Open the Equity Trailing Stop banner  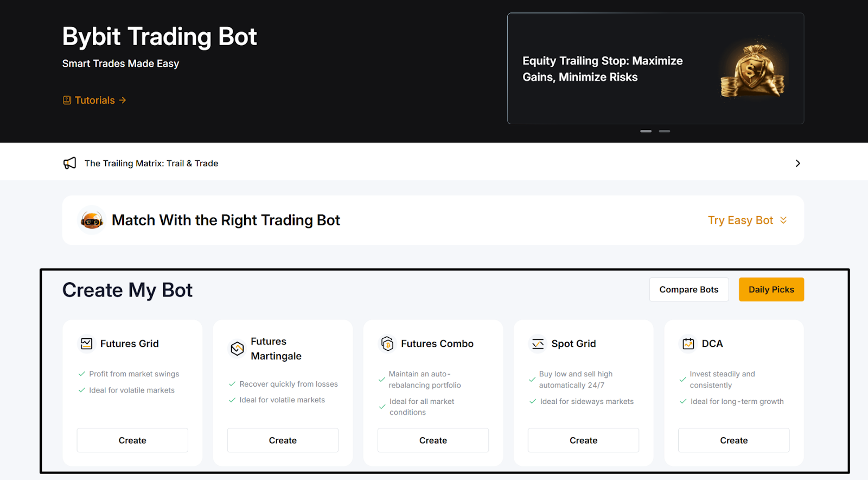click(x=655, y=69)
